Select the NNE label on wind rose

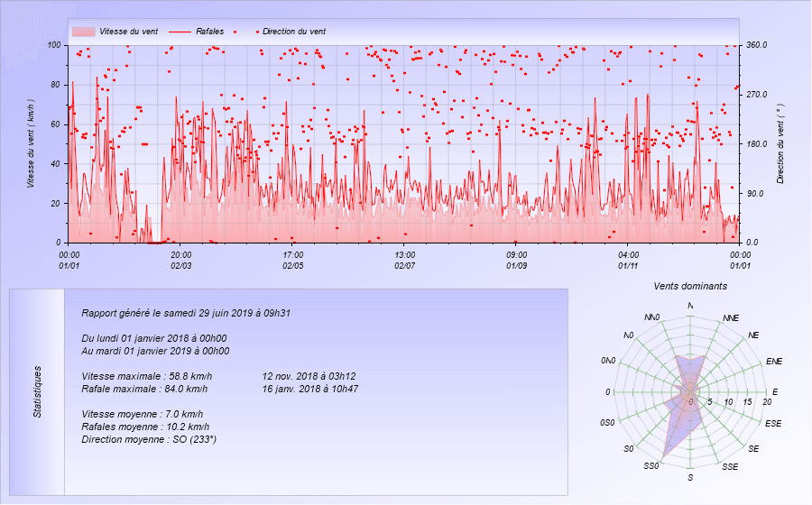click(x=732, y=318)
